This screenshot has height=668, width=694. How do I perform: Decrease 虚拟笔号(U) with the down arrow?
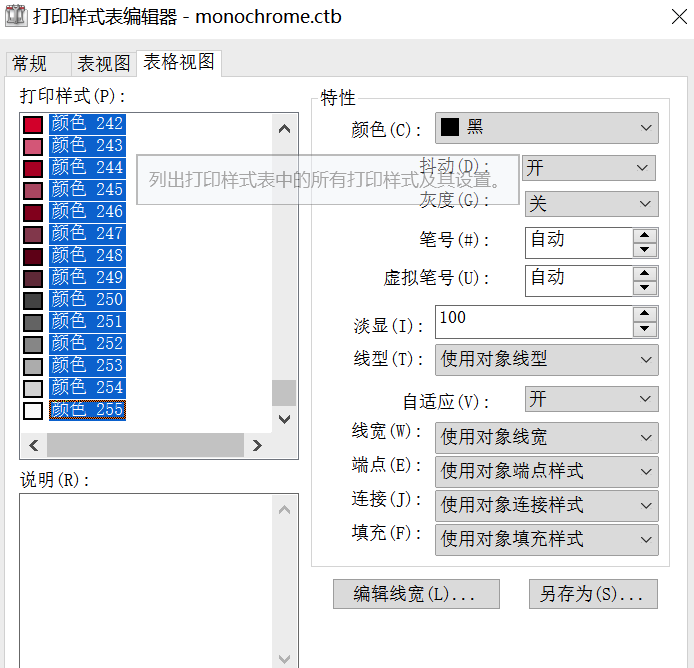click(x=645, y=288)
